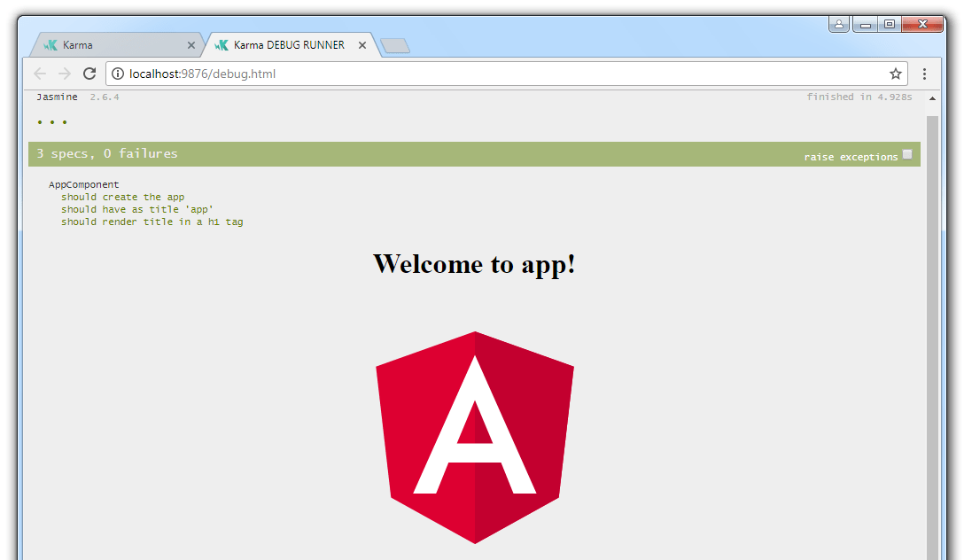Run the 'should create the app' spec
Screen dimensions: 964x560
(123, 197)
